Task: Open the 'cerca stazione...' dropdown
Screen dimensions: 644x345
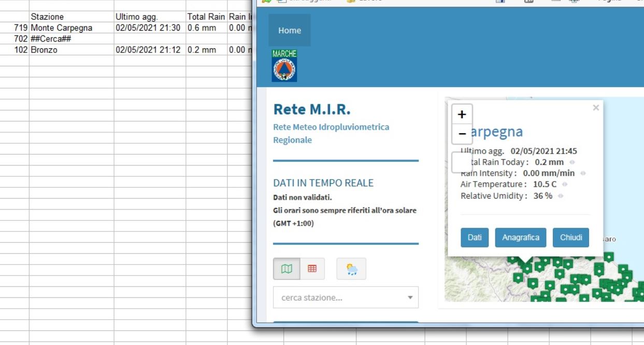Action: click(346, 298)
